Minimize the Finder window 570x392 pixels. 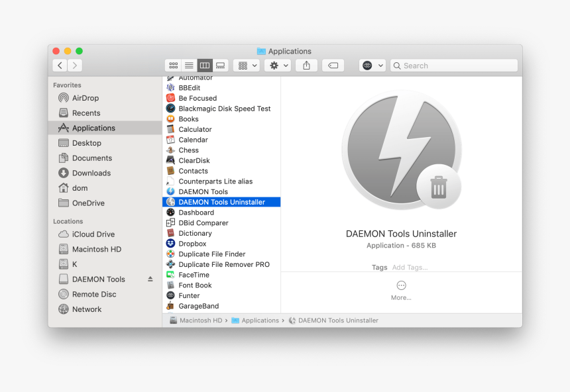click(x=68, y=51)
